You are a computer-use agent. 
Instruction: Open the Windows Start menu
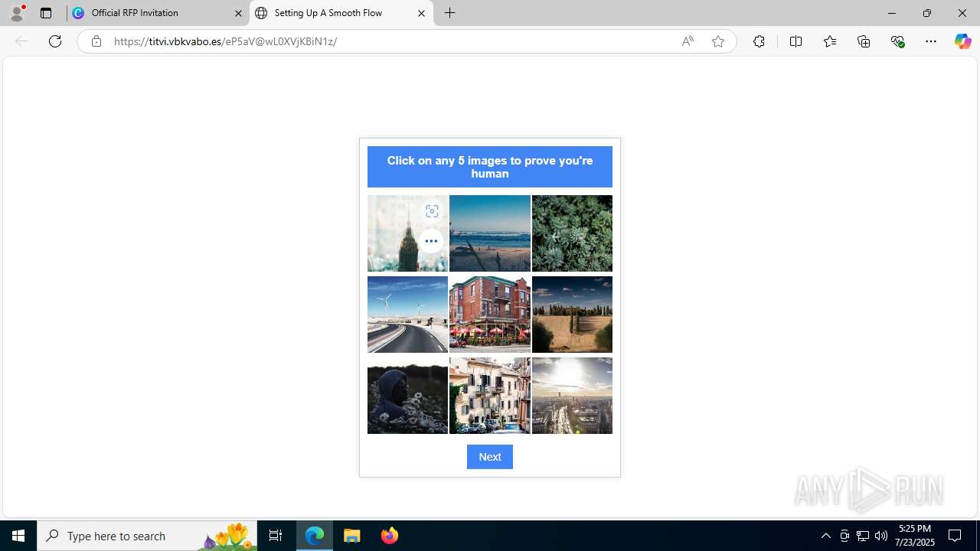pyautogui.click(x=18, y=536)
